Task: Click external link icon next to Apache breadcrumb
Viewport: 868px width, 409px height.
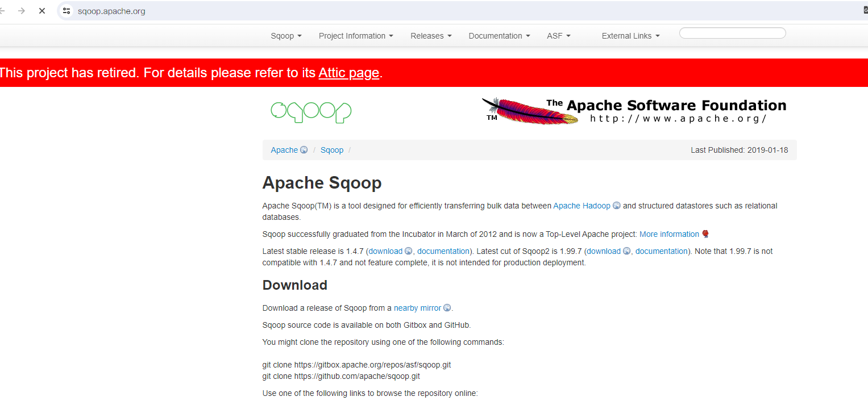Action: click(x=304, y=150)
